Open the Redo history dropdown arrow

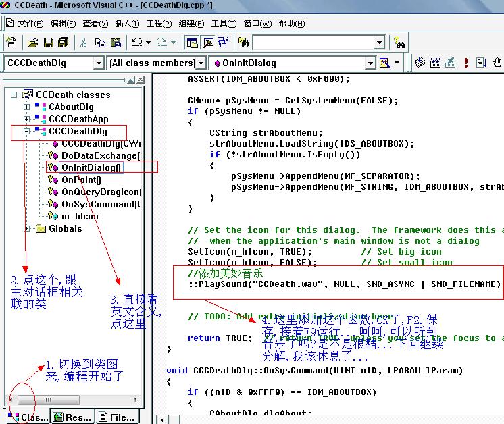pyautogui.click(x=173, y=43)
